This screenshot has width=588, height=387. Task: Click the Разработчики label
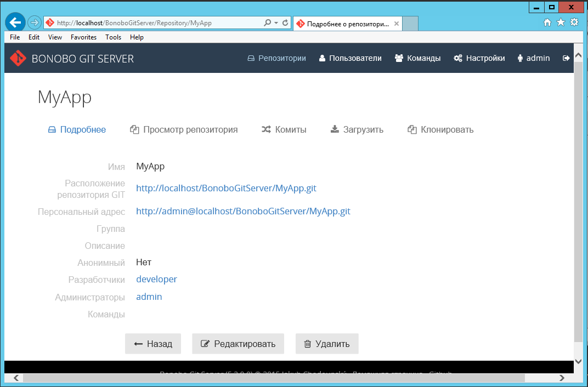(x=97, y=280)
